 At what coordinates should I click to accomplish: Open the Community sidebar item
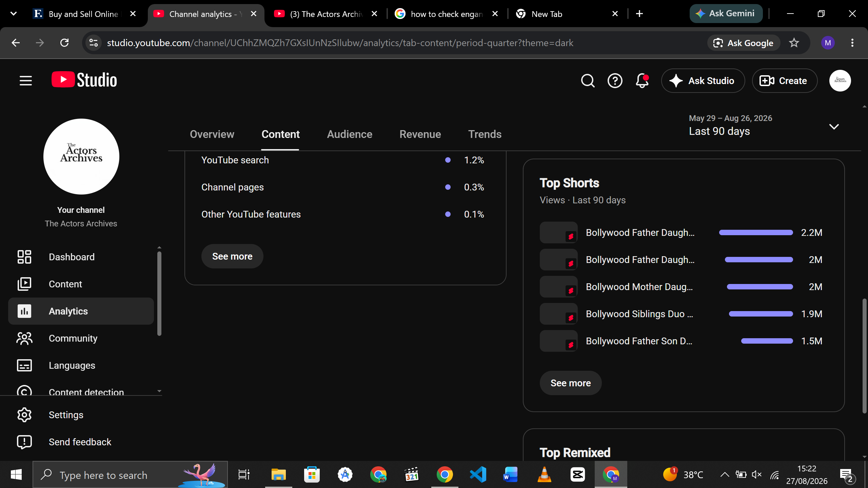(81, 338)
